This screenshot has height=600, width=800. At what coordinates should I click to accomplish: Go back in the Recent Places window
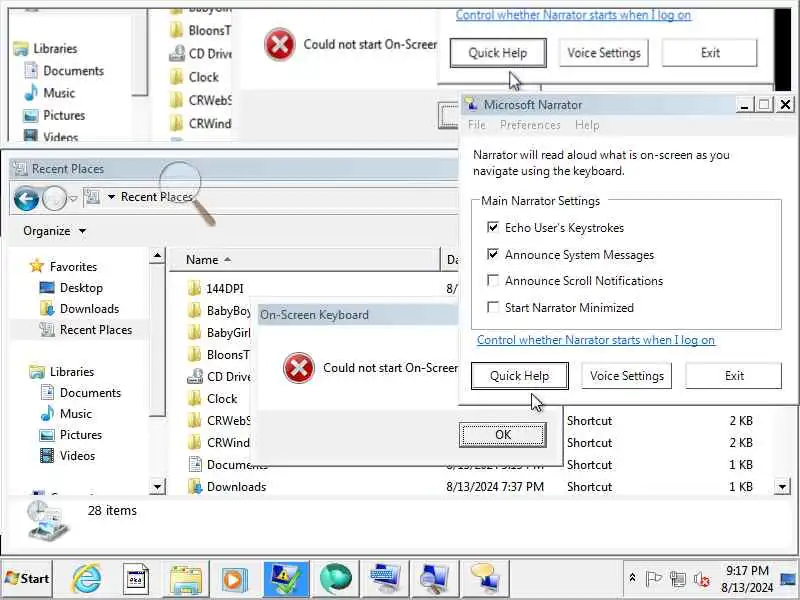[27, 198]
